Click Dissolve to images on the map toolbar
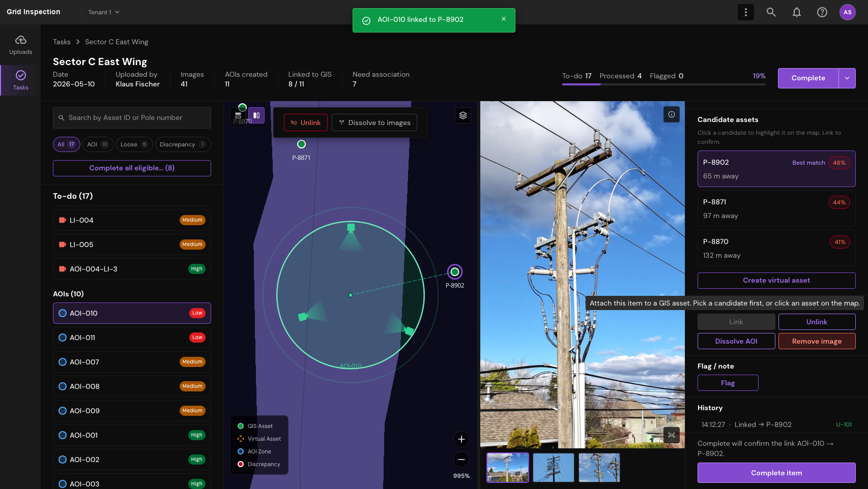This screenshot has height=489, width=868. click(374, 123)
